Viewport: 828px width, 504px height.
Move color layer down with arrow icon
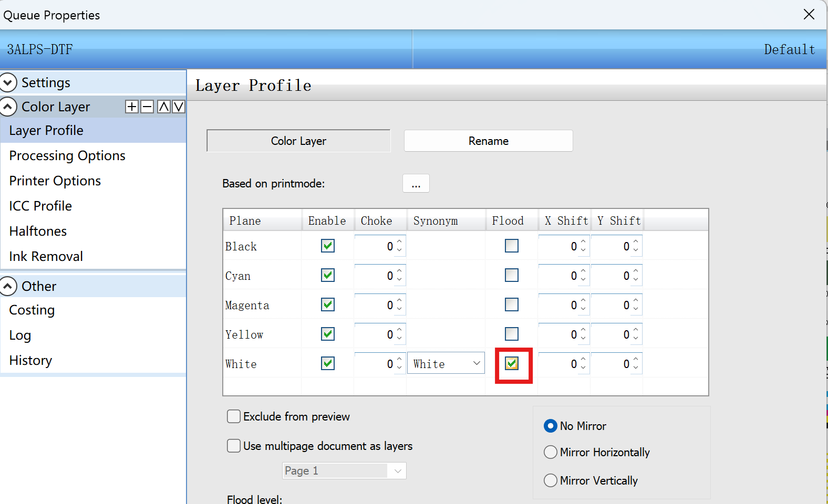[x=179, y=107]
